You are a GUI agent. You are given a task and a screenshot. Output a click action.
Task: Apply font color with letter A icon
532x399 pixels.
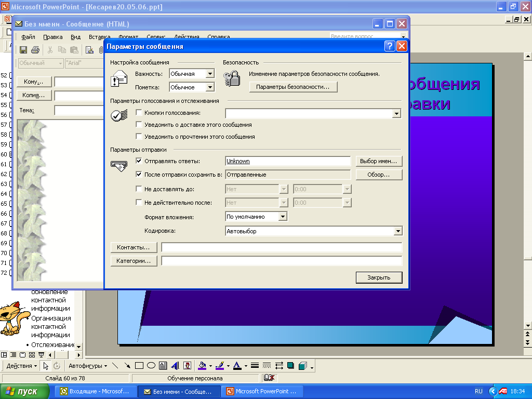point(237,365)
